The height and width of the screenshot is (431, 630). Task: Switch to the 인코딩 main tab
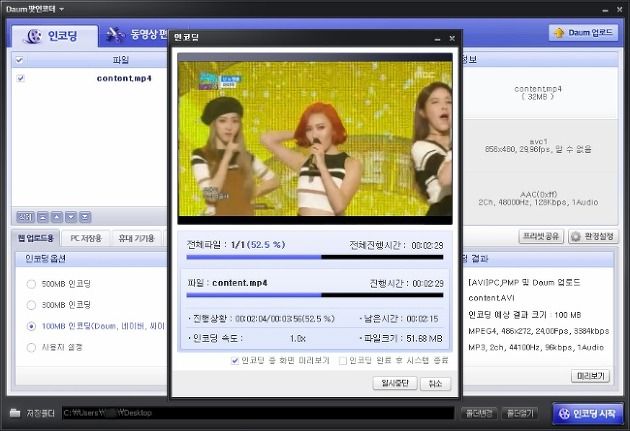pyautogui.click(x=55, y=36)
